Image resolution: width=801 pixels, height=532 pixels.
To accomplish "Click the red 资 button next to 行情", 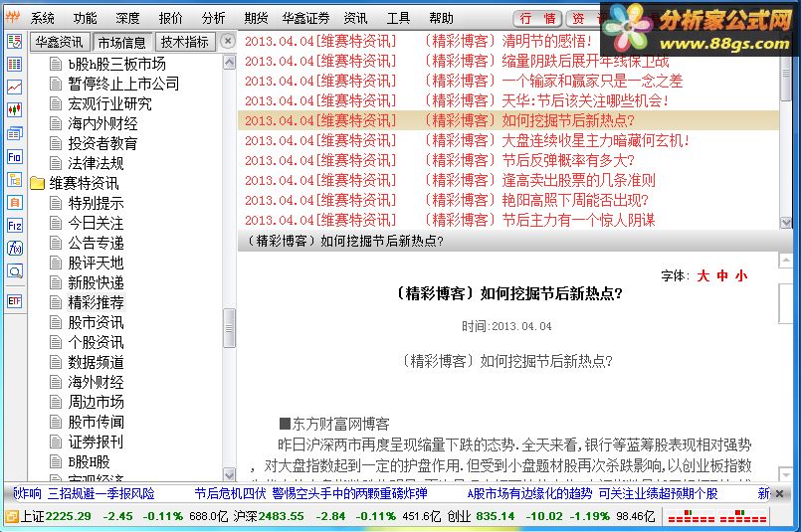I will (582, 19).
